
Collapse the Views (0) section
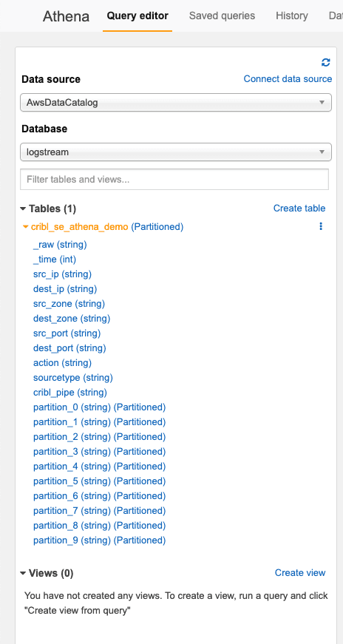(x=23, y=573)
